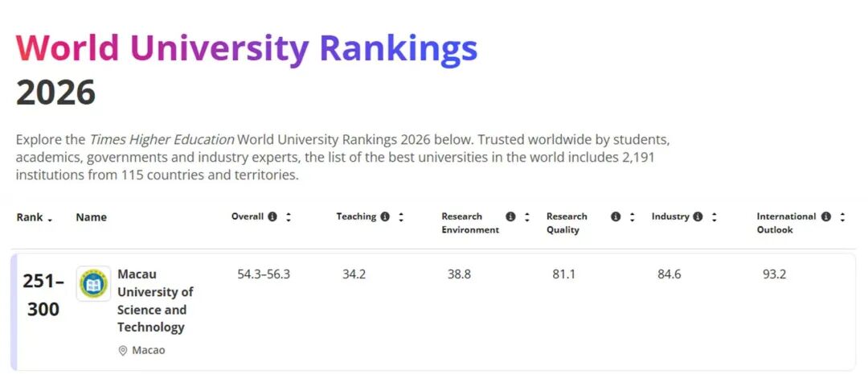
Task: Click the Name column header
Action: 91,217
